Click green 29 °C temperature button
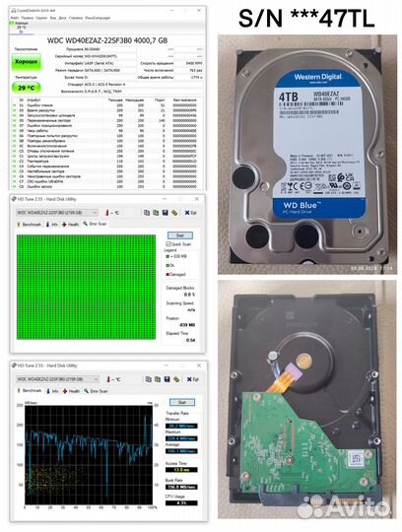402x532 pixels. pos(27,88)
